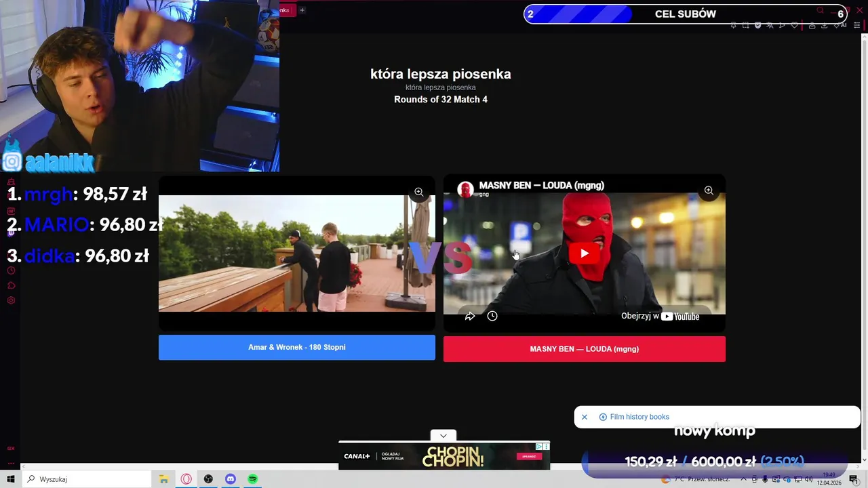This screenshot has width=868, height=488.
Task: Click the Wyszukaj taskbar search box
Action: (x=87, y=479)
